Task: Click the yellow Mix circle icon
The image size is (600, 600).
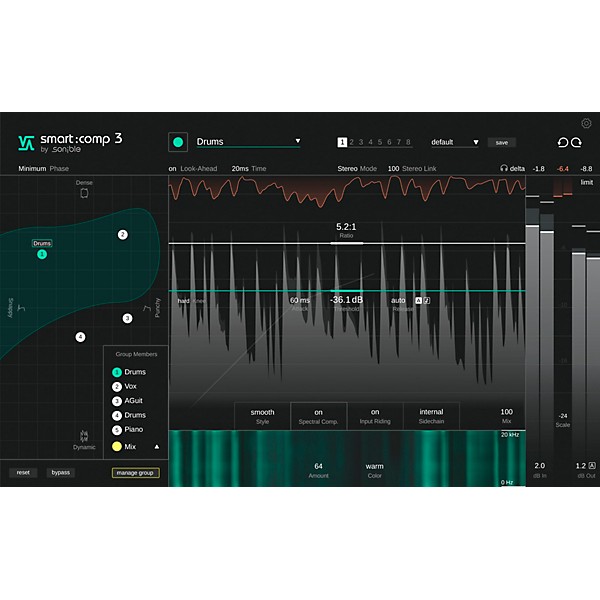Action: 117,446
